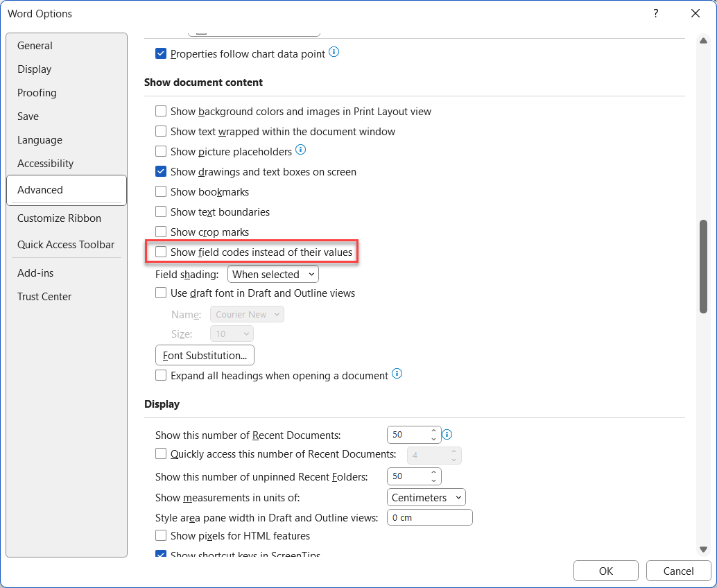Check Show text boundaries option

[x=161, y=211]
